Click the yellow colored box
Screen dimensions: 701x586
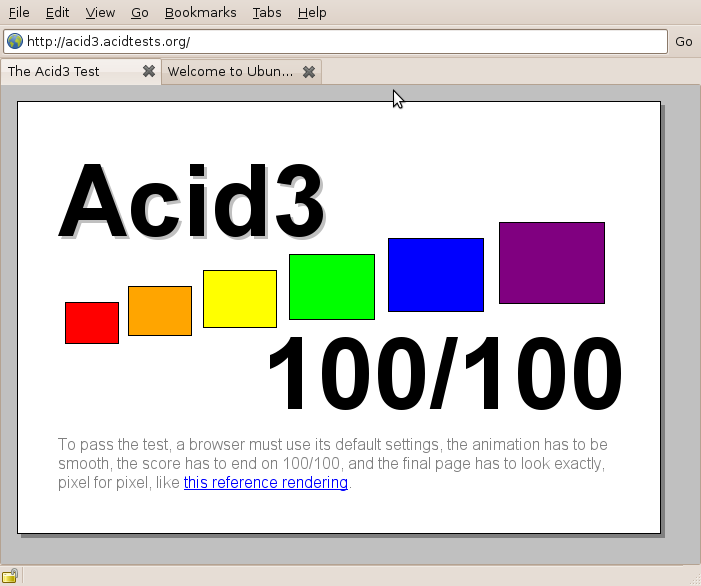click(x=240, y=299)
